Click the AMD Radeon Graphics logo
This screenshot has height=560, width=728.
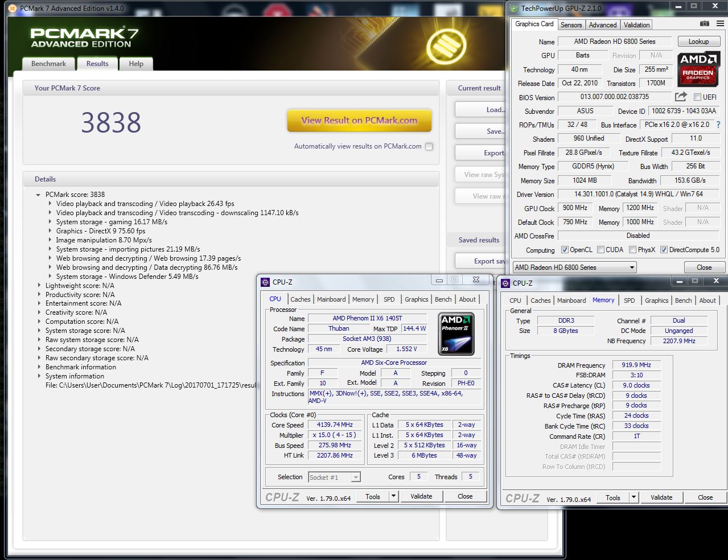pyautogui.click(x=698, y=68)
